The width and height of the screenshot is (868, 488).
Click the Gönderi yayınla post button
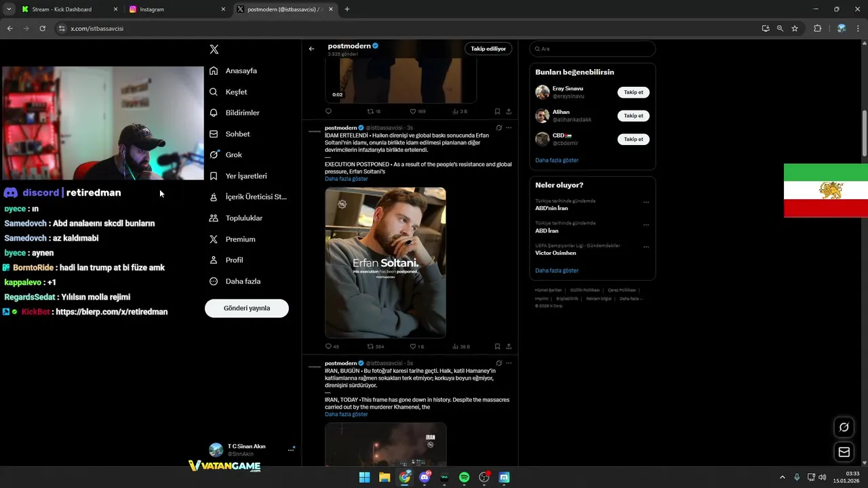[247, 308]
